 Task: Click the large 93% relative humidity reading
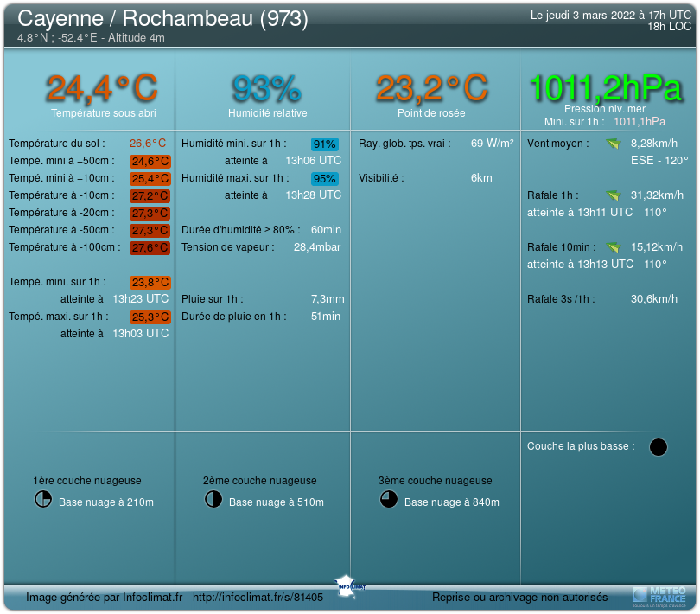tap(266, 87)
